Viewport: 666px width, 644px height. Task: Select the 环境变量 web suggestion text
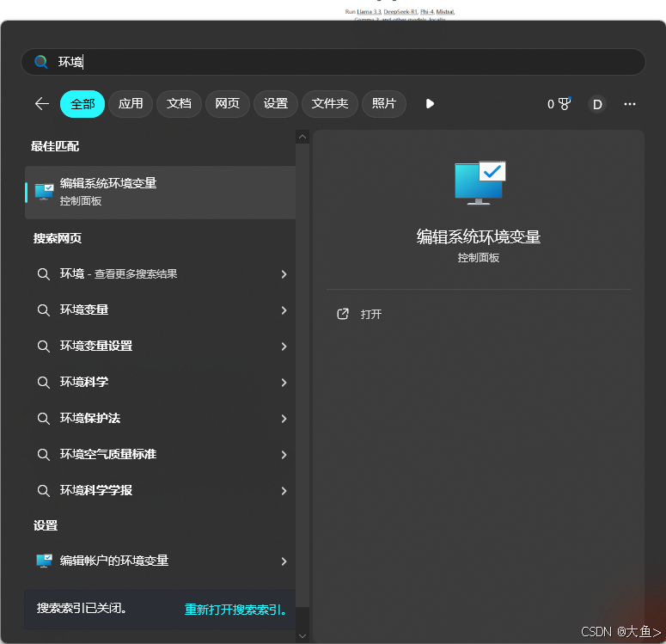[x=84, y=310]
